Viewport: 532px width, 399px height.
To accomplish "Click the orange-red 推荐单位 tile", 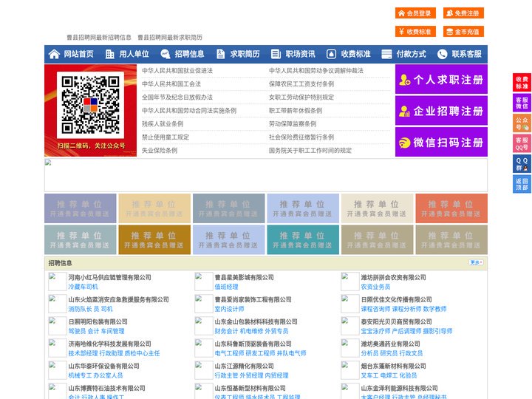I will pyautogui.click(x=451, y=208).
